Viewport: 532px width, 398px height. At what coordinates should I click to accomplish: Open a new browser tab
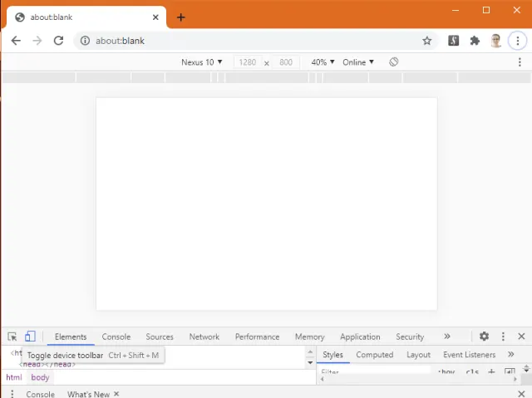180,17
